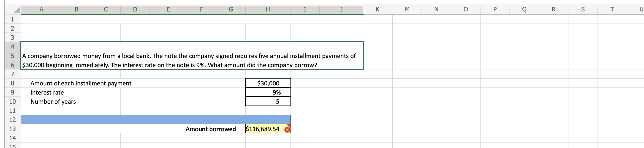
Task: Click 'Amount of each installment payment' label
Action: click(81, 83)
